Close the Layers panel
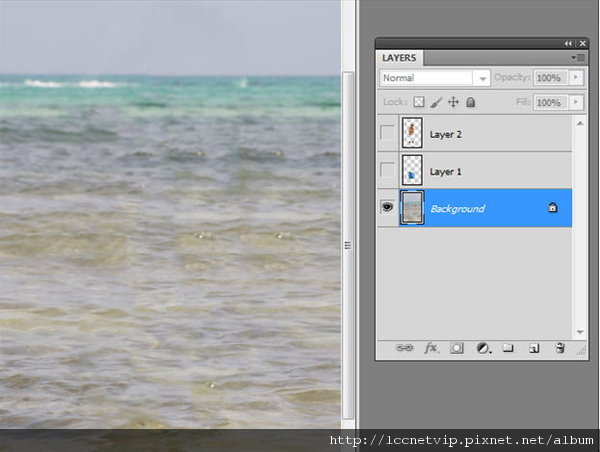This screenshot has width=600, height=452. pos(582,44)
